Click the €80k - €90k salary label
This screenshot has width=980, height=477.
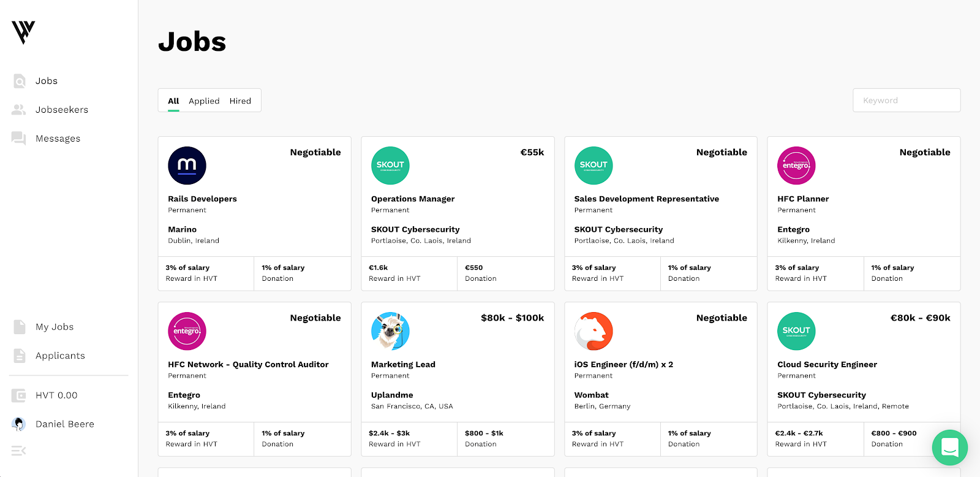click(x=921, y=318)
